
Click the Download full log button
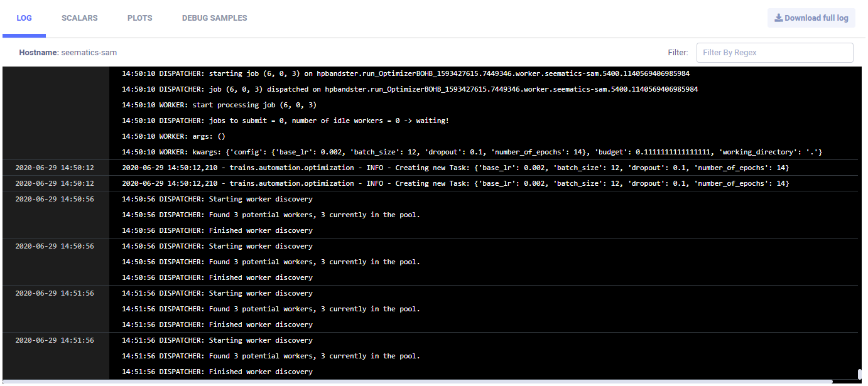point(811,18)
